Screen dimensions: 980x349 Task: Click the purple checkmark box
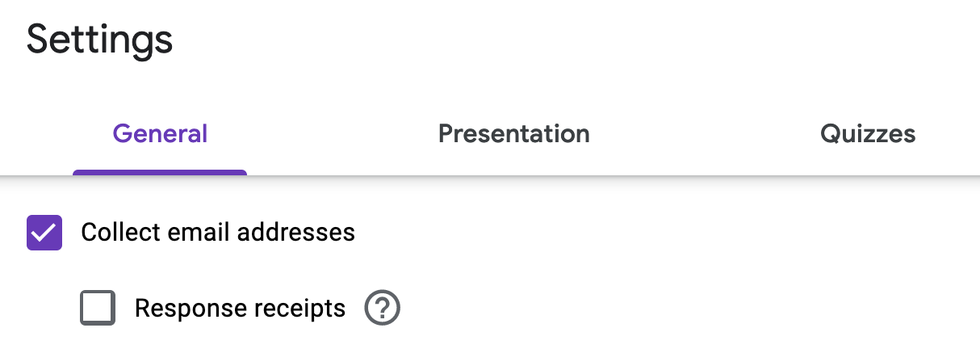click(44, 233)
